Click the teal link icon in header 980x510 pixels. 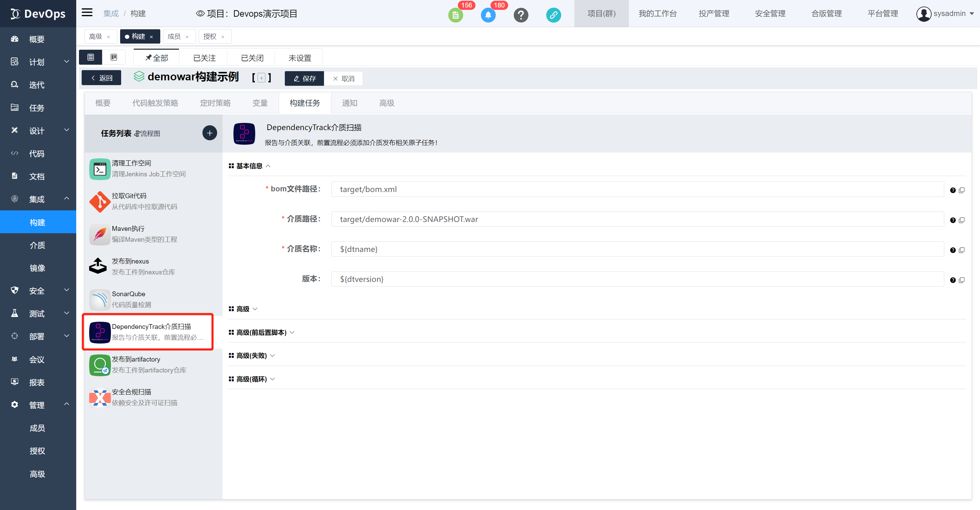[x=554, y=15]
